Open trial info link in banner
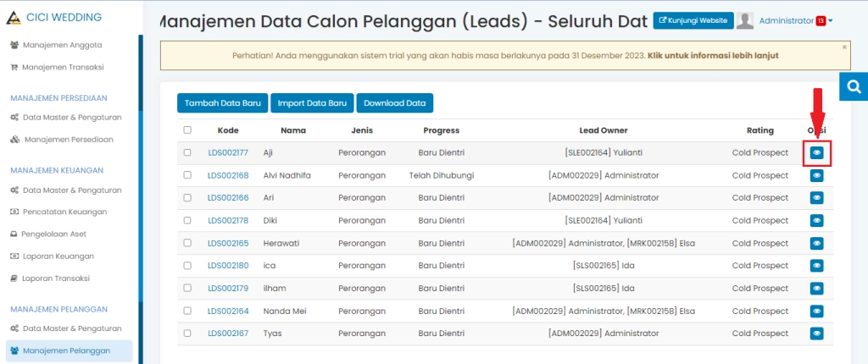This screenshot has height=364, width=868. pos(713,56)
